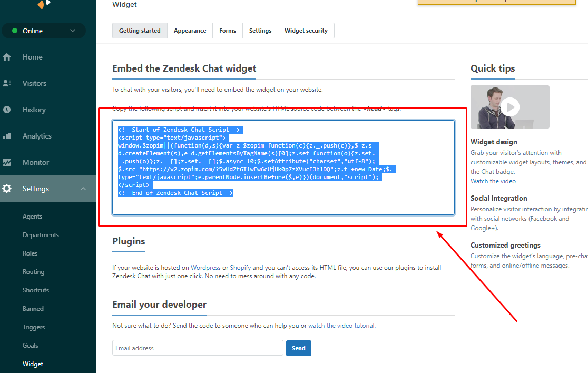
Task: Switch to the Appearance tab
Action: (190, 31)
